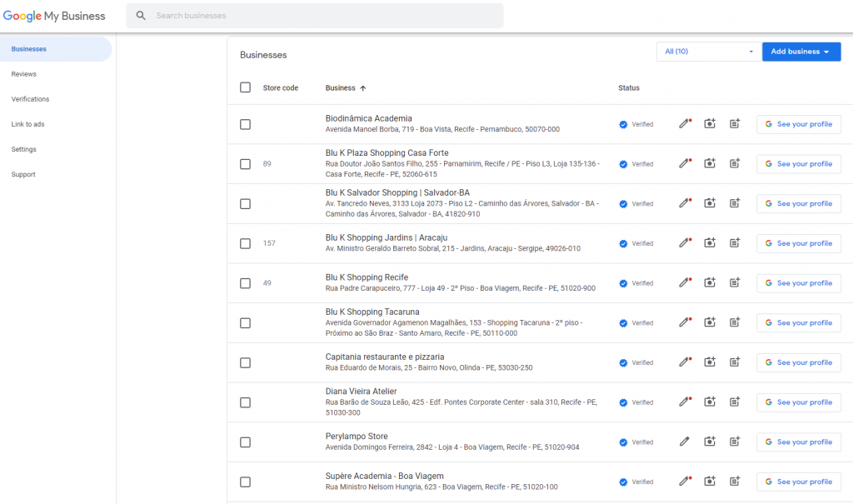Create post for Diana Vieira Atelier
The height and width of the screenshot is (504, 853).
click(x=735, y=402)
